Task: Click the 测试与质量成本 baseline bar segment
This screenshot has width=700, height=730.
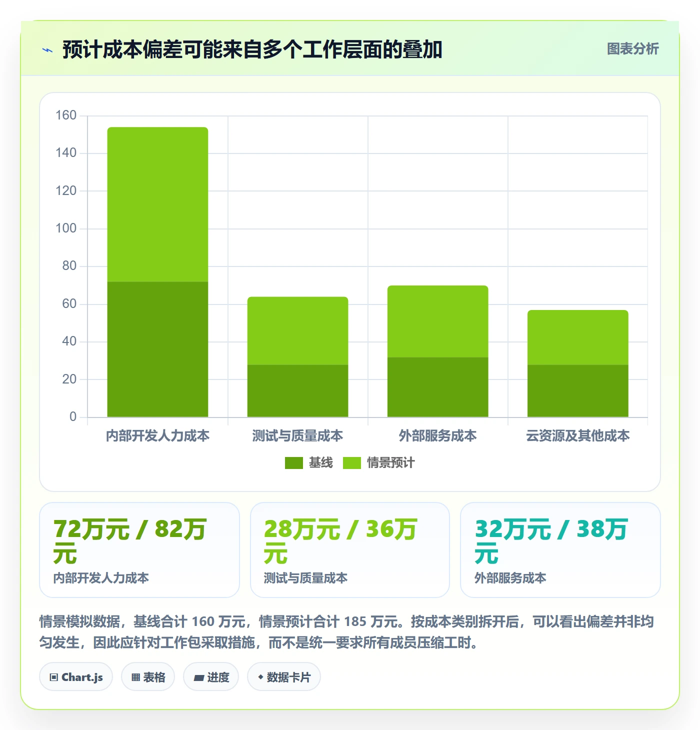Action: pyautogui.click(x=297, y=391)
